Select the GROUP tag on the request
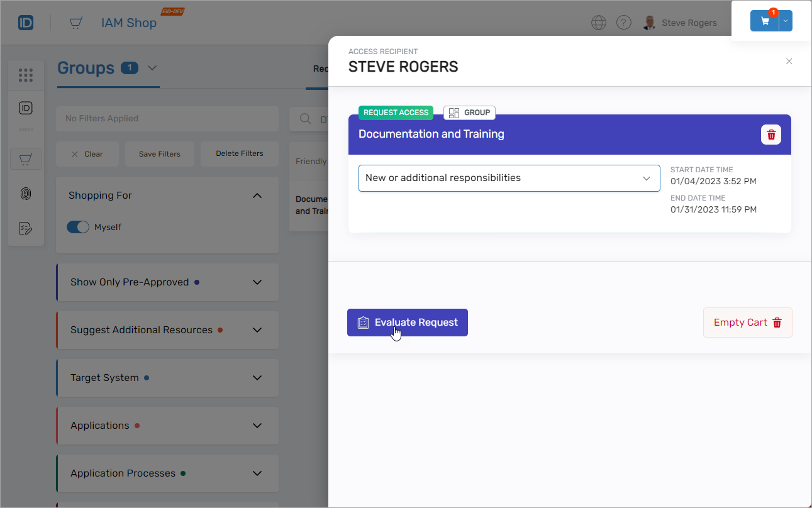Image resolution: width=812 pixels, height=508 pixels. tap(469, 113)
